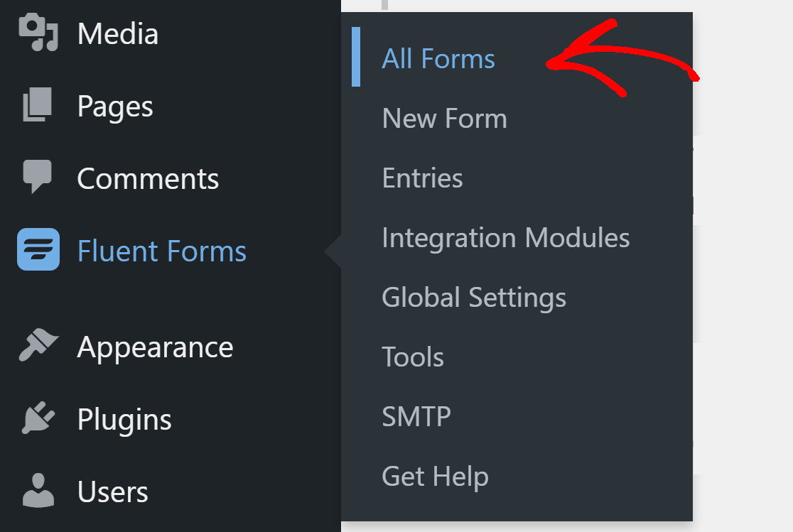Open the Appearance menu
The width and height of the screenshot is (793, 532).
coord(155,347)
